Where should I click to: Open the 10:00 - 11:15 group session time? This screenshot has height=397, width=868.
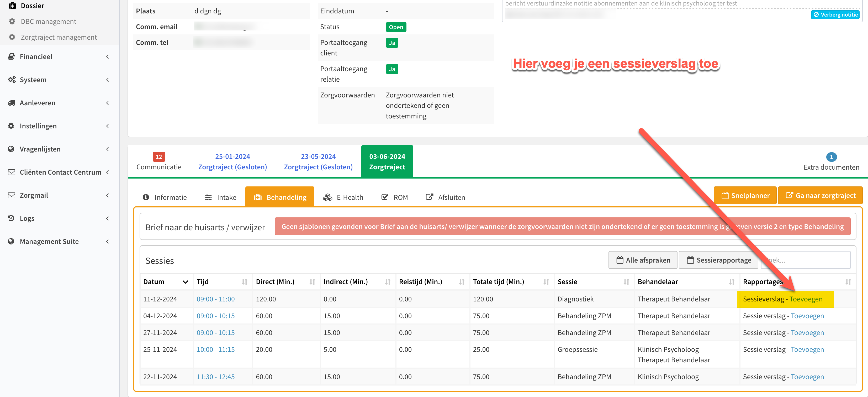tap(216, 349)
